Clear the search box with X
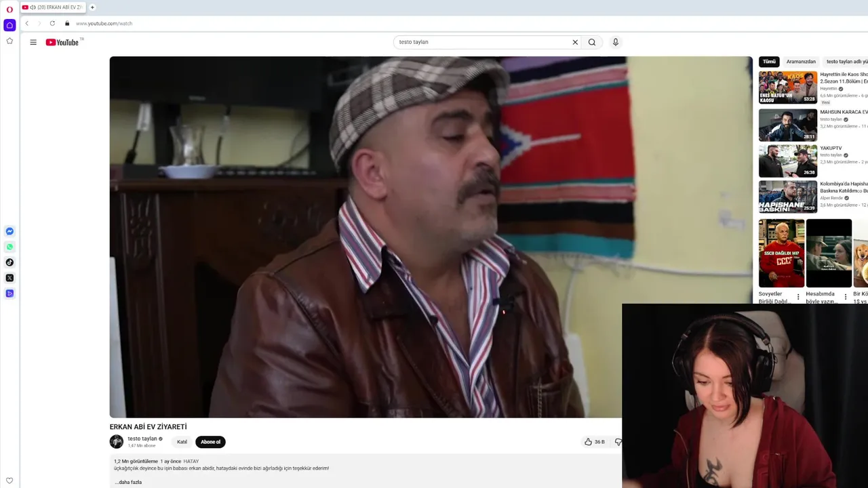 click(x=575, y=42)
